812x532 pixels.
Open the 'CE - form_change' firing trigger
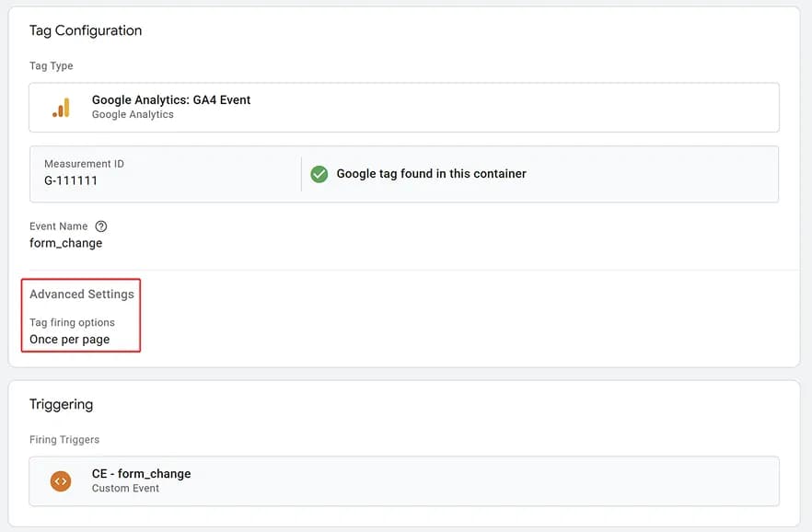click(141, 474)
